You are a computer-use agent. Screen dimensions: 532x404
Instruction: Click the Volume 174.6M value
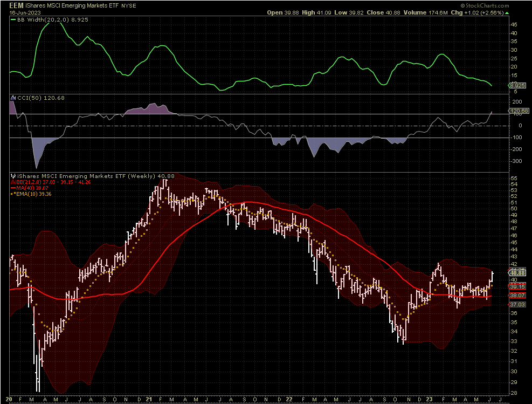(425, 12)
